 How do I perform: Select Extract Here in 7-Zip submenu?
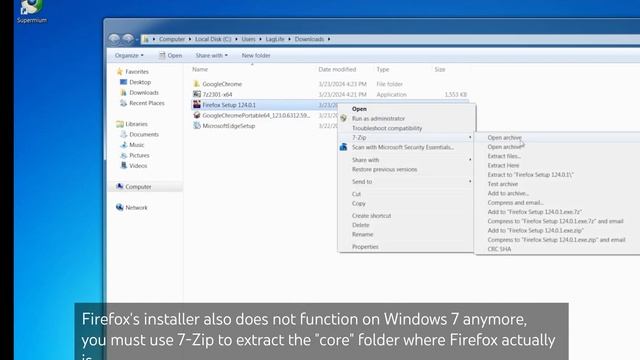pos(503,165)
